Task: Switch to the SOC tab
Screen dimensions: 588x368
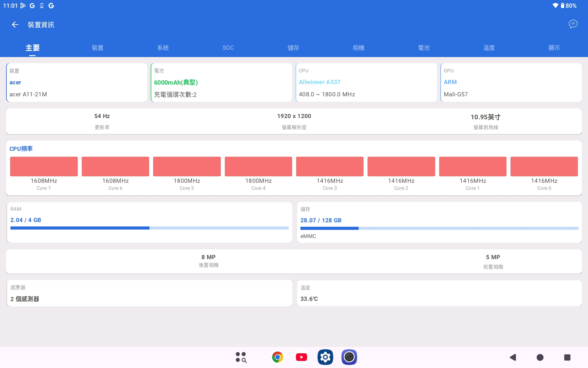Action: click(x=228, y=48)
